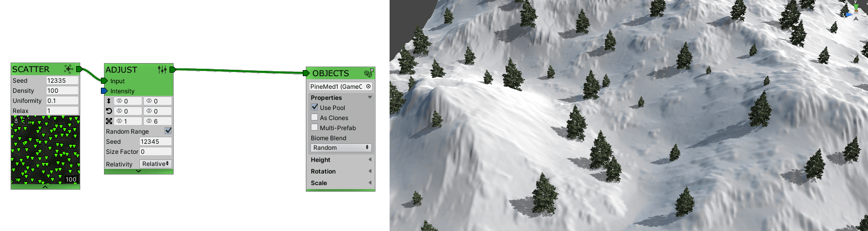Image resolution: width=868 pixels, height=231 pixels.
Task: Click the PineMed1 prefab object field
Action: click(x=341, y=86)
